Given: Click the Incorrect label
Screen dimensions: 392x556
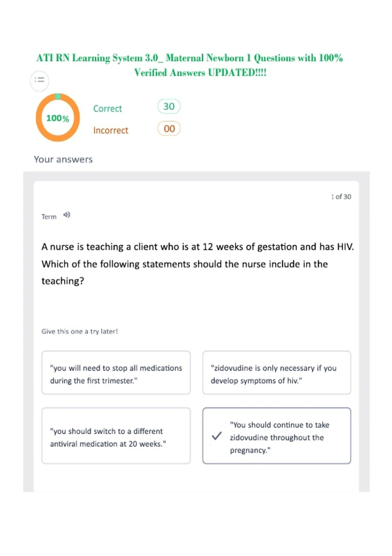Looking at the screenshot, I should [111, 130].
